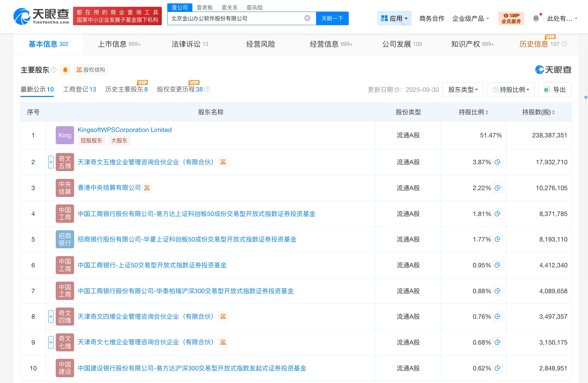This screenshot has width=588, height=383.
Task: Open the 法律诉讼 tab
Action: [x=187, y=44]
